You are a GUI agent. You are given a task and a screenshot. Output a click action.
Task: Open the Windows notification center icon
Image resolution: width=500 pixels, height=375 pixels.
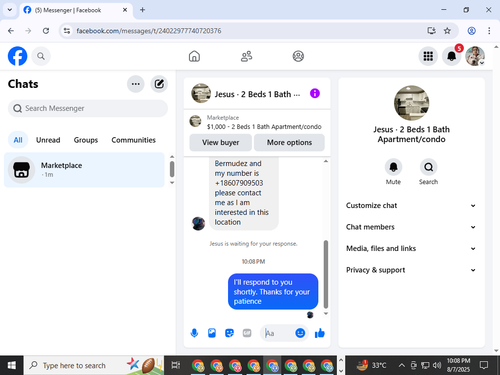(x=484, y=365)
